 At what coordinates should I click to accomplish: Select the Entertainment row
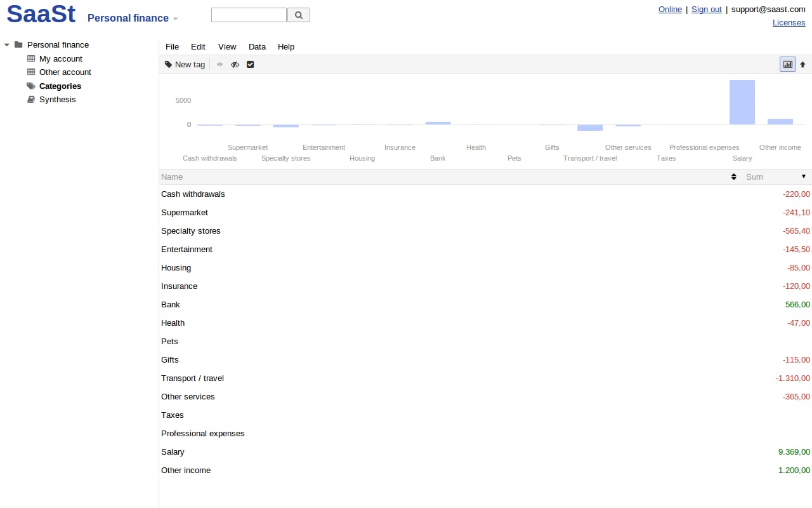(x=485, y=250)
